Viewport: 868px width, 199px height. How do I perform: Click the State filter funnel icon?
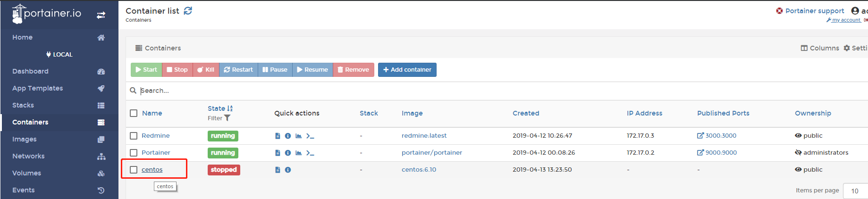coord(228,118)
